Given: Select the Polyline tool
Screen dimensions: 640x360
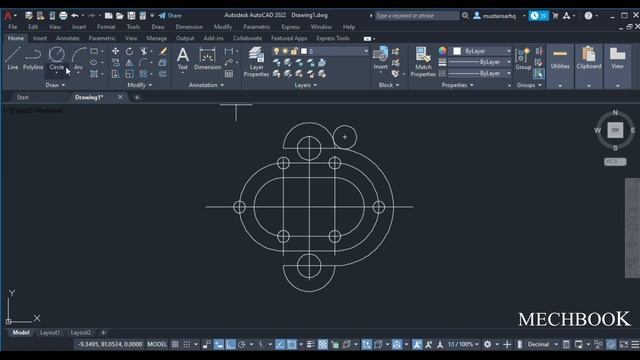Looking at the screenshot, I should click(x=33, y=58).
